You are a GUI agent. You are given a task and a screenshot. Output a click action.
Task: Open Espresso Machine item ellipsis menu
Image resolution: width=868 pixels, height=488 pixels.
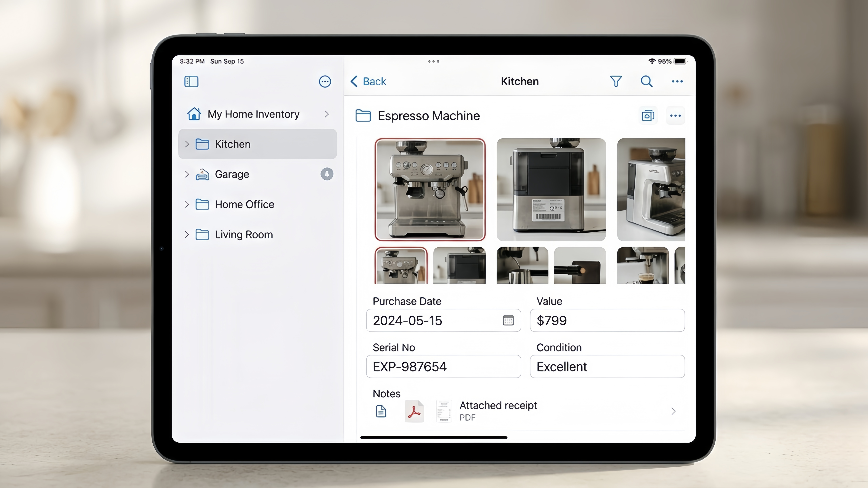coord(676,116)
